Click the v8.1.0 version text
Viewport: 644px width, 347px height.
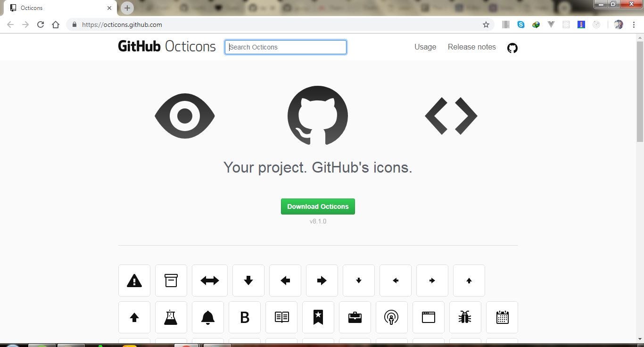(318, 221)
